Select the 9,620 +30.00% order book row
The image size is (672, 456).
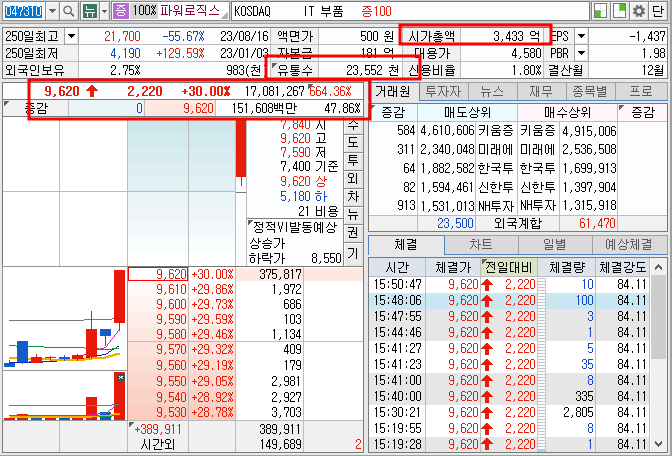pyautogui.click(x=245, y=274)
